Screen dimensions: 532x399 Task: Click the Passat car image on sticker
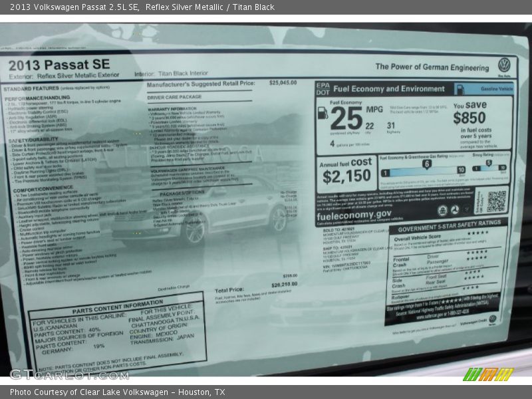[203, 212]
